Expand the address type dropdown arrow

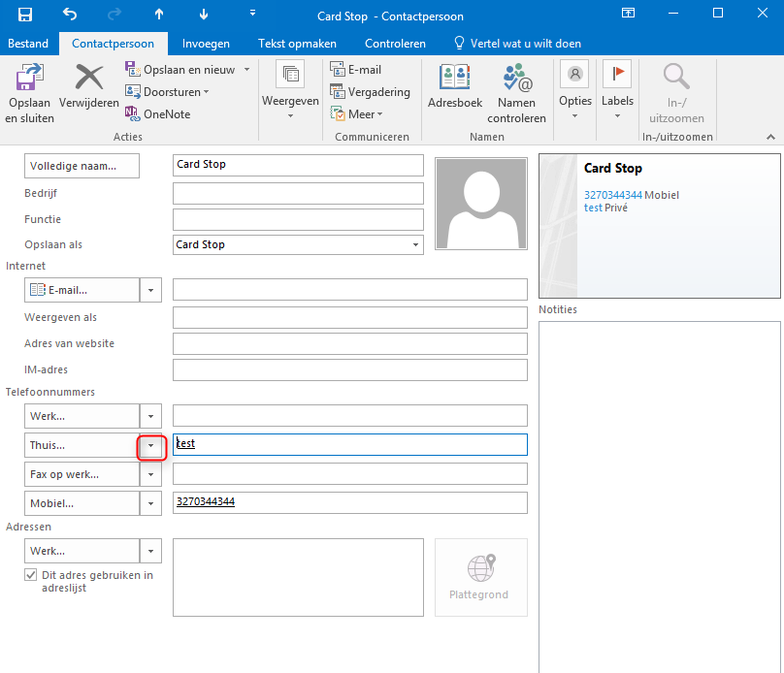[150, 551]
